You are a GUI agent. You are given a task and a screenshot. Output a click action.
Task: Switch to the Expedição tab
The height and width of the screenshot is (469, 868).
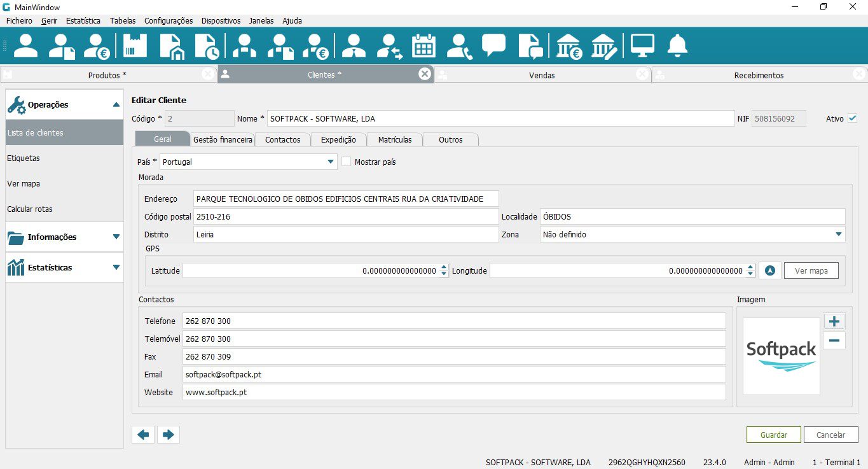(338, 139)
